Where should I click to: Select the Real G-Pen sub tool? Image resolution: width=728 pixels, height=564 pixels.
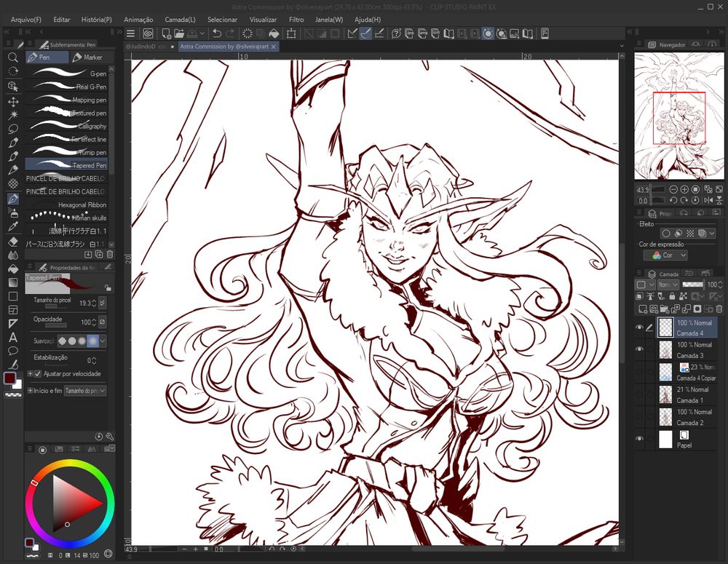[x=67, y=87]
